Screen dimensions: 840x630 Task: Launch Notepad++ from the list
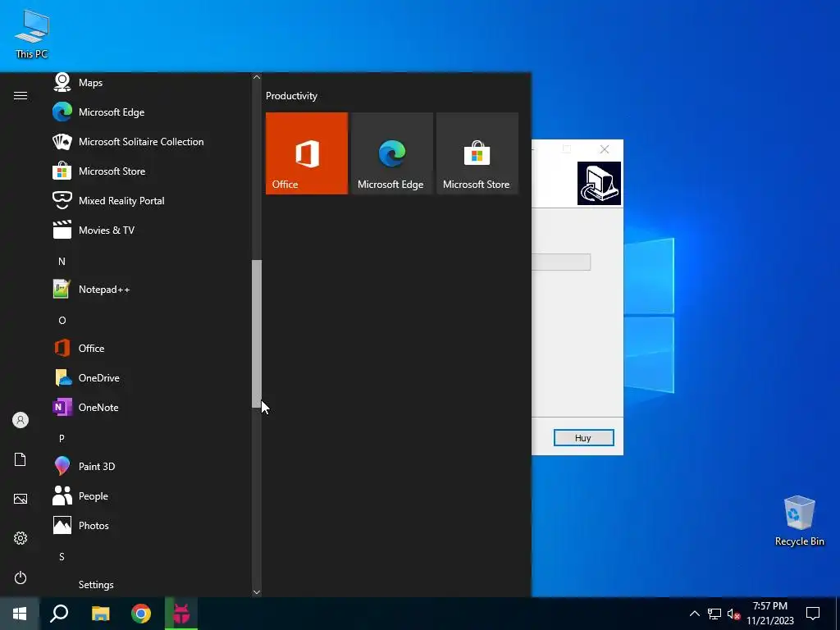tap(150, 290)
